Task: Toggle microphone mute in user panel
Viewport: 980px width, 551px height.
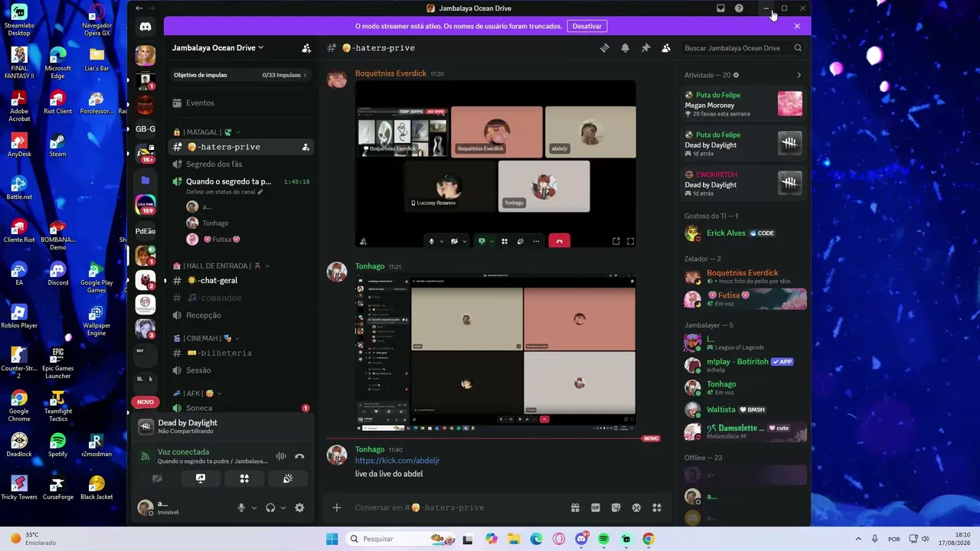Action: (241, 507)
